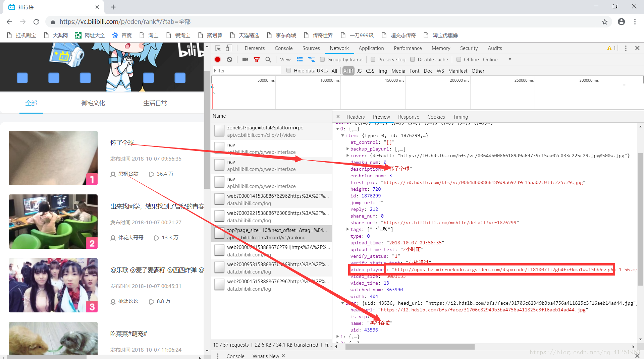Switch to the Headers tab
This screenshot has height=359, width=644.
tap(356, 117)
